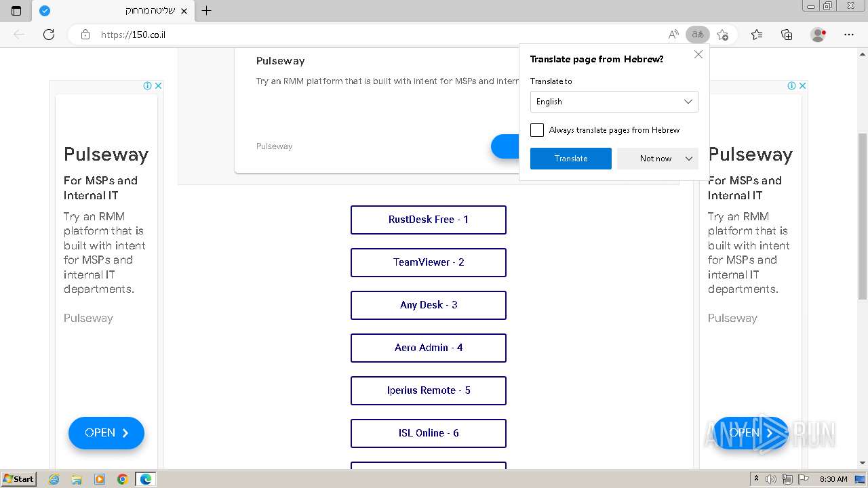Open ISL Online - 6 link
868x488 pixels.
(429, 433)
